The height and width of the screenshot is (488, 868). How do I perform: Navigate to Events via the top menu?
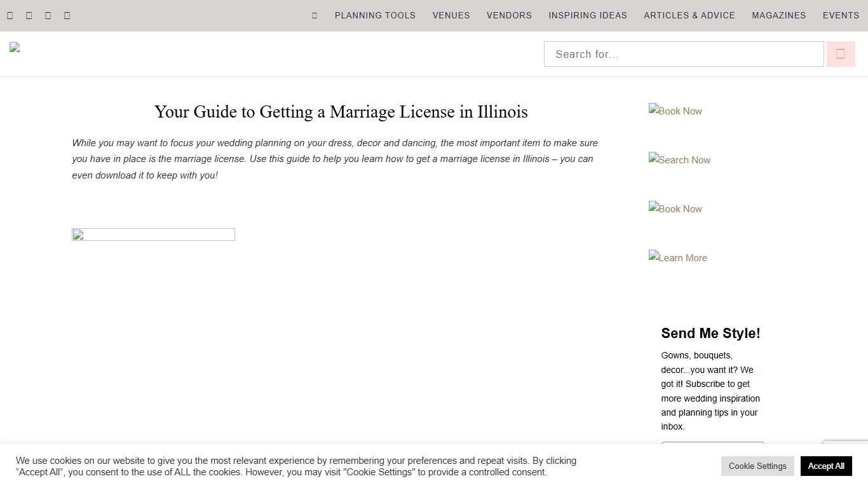pyautogui.click(x=840, y=15)
